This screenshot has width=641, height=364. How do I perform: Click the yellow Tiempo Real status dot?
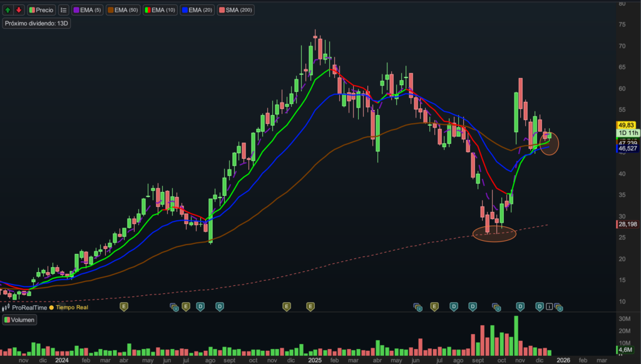click(53, 307)
